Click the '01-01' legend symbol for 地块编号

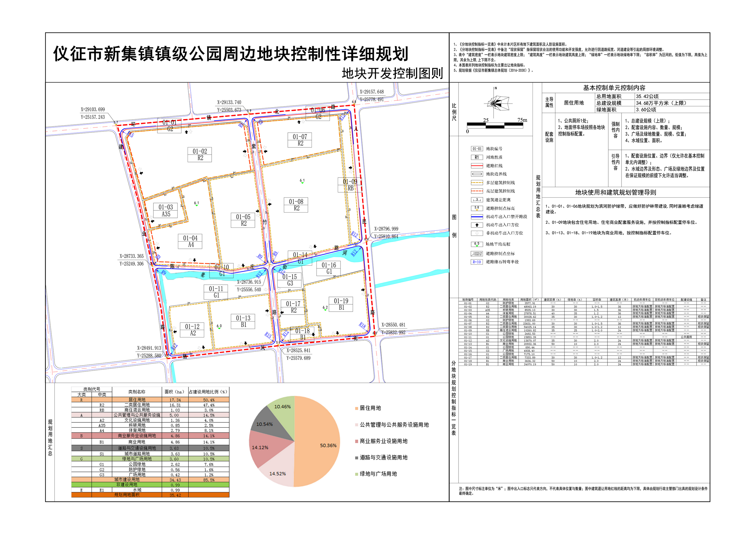point(477,149)
